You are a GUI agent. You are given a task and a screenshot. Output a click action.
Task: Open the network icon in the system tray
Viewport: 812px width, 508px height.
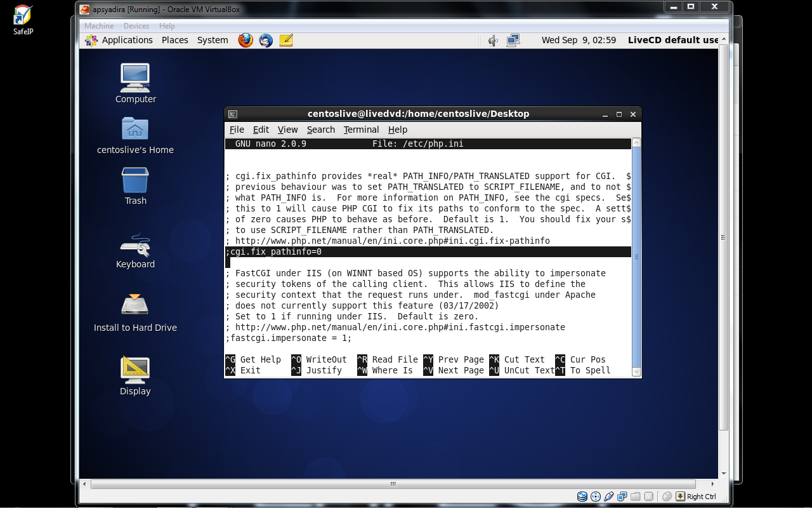513,40
